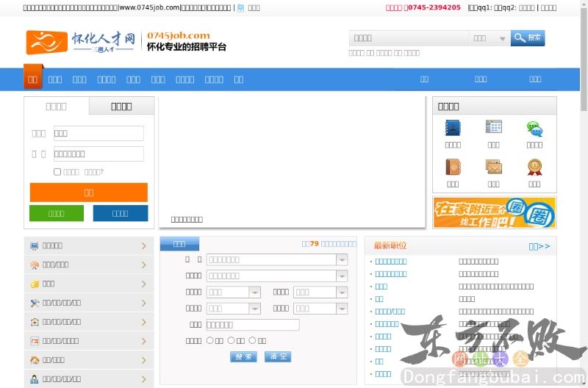Select the blue tab heading the job search form
This screenshot has width=588, height=388.
179,244
